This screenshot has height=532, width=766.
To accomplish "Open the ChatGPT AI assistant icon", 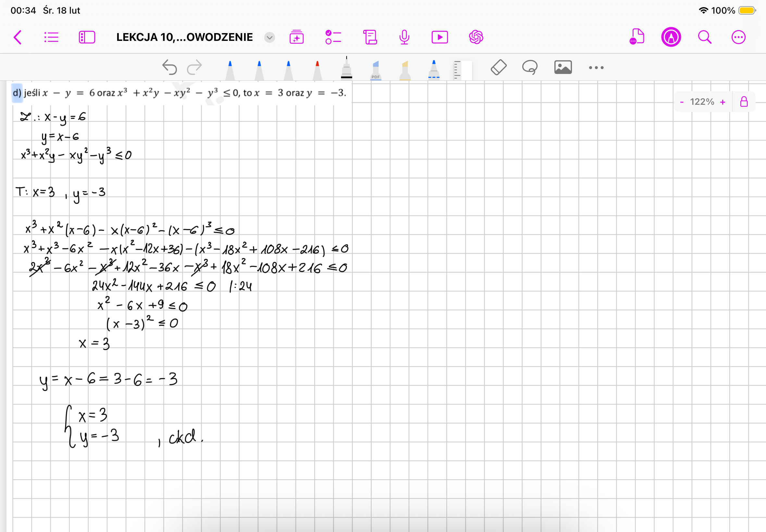I will [476, 37].
